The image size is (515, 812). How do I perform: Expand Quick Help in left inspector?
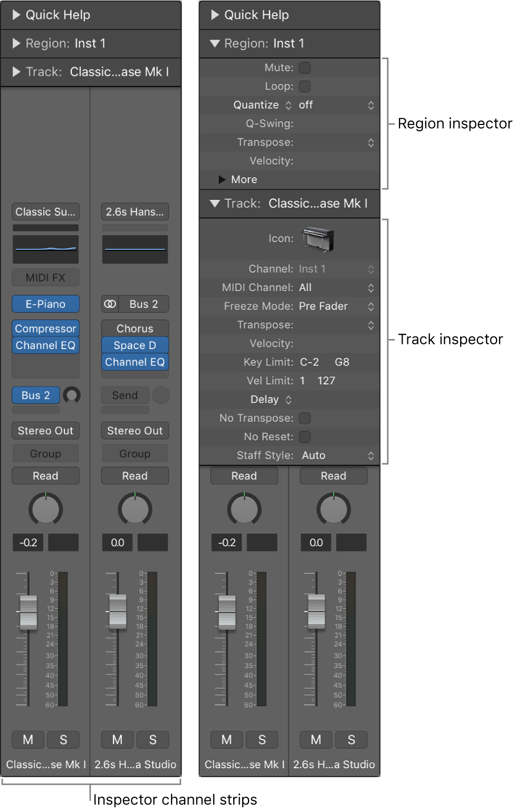point(16,15)
